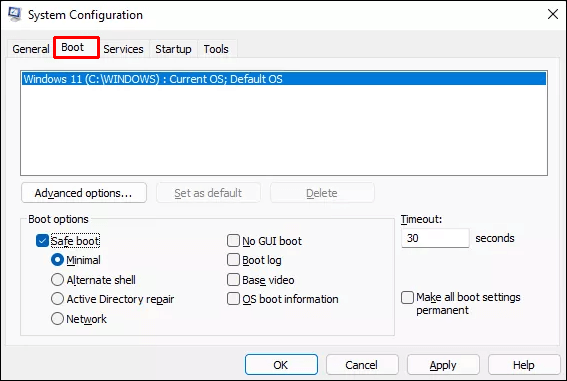
Task: Click the Timeout seconds input field
Action: 435,238
